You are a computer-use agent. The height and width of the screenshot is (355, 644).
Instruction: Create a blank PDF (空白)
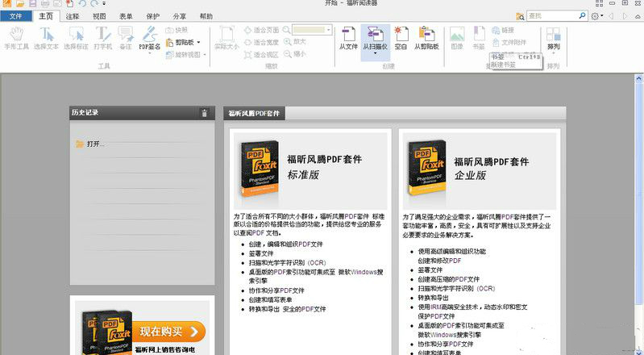coord(401,38)
